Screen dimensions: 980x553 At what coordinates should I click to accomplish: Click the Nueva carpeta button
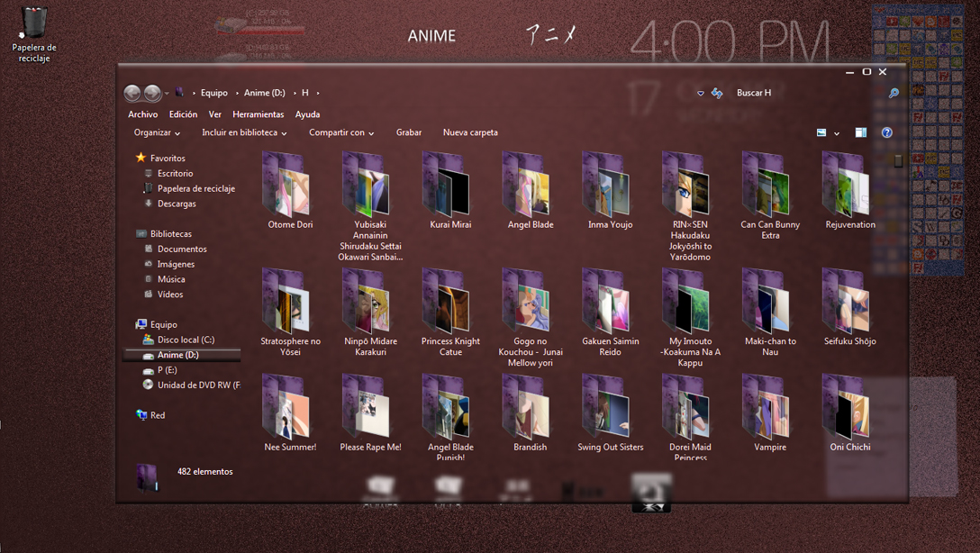[470, 132]
